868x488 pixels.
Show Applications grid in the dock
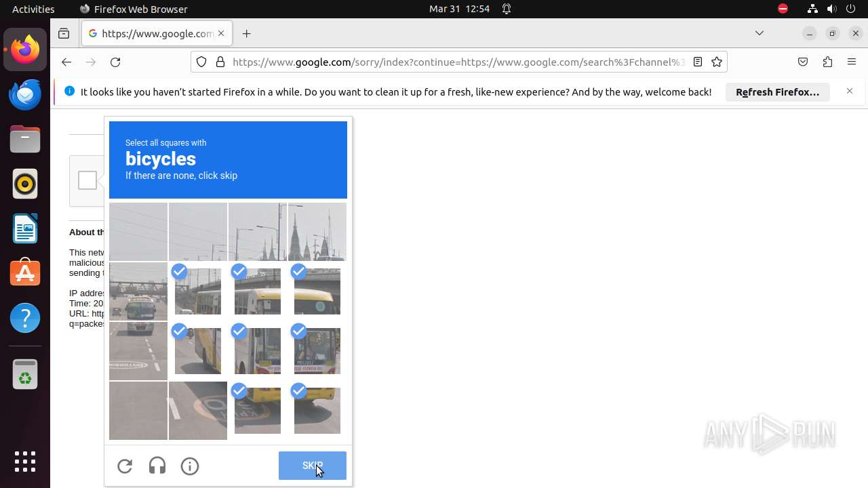25,462
